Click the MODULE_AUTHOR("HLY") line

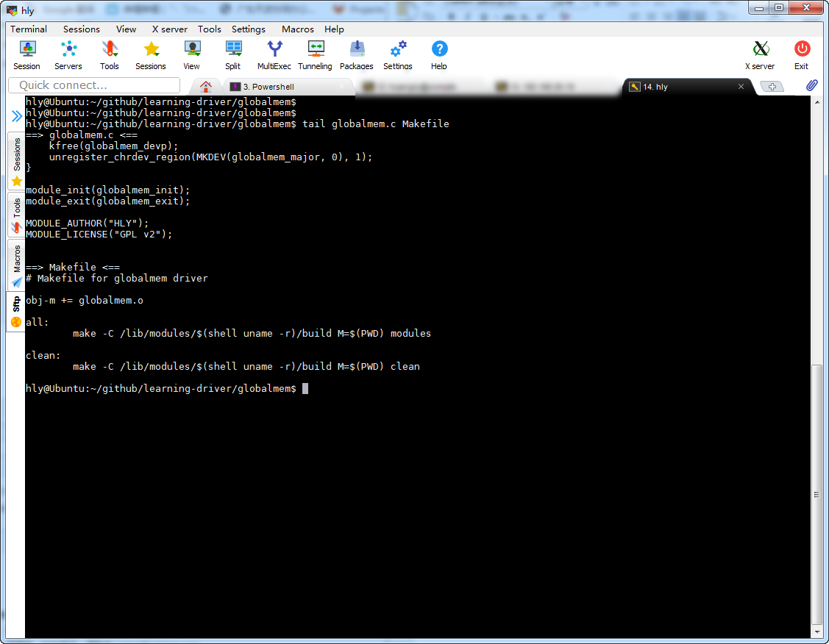click(88, 223)
